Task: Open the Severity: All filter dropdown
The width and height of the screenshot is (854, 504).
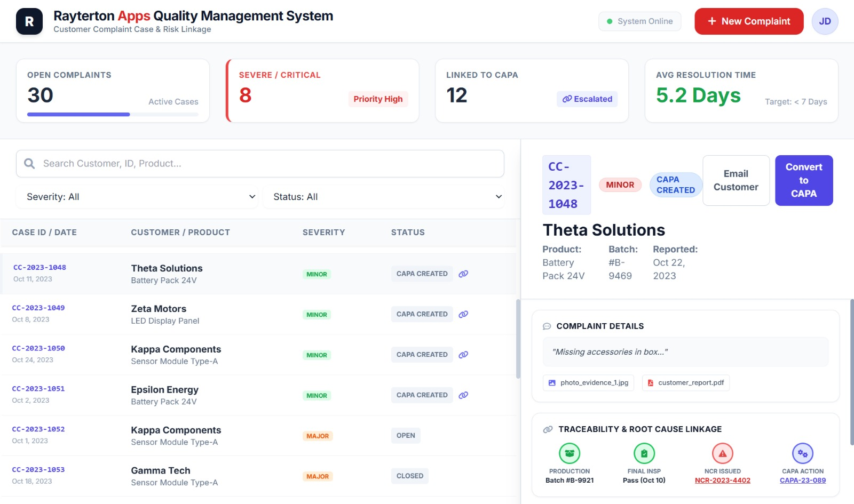Action: pyautogui.click(x=137, y=196)
